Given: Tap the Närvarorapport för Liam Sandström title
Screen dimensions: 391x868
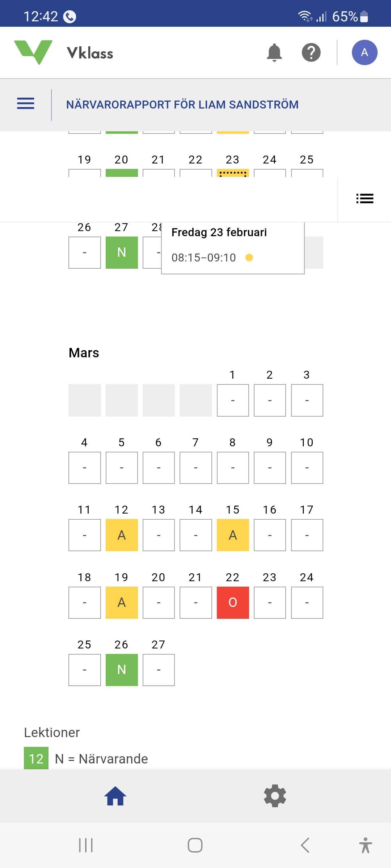Looking at the screenshot, I should pyautogui.click(x=182, y=105).
